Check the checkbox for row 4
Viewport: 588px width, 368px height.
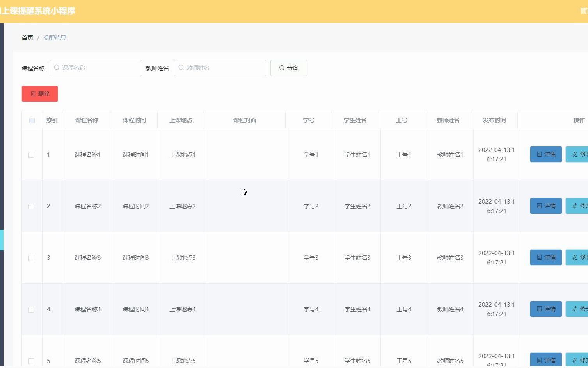click(x=32, y=309)
